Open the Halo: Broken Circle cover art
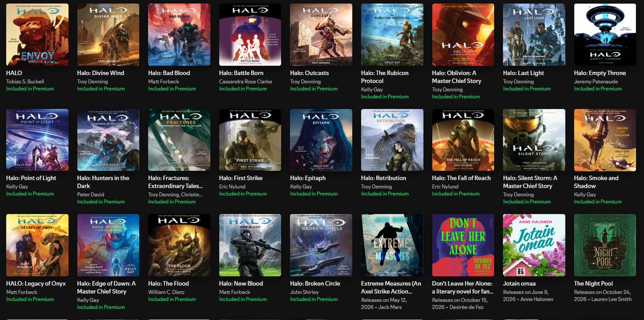This screenshot has height=320, width=644. point(321,245)
